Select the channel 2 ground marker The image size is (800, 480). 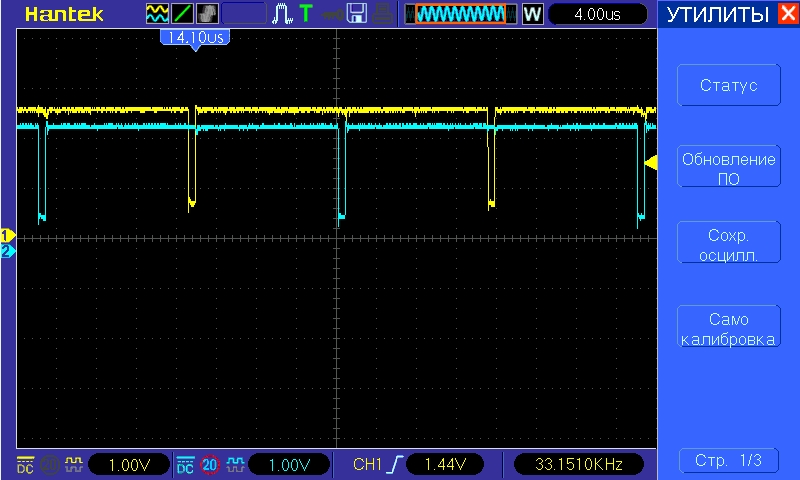(8, 251)
